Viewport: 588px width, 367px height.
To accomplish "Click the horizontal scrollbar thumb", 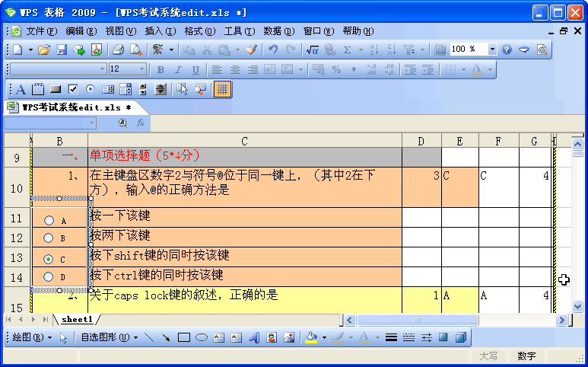I will pyautogui.click(x=418, y=320).
